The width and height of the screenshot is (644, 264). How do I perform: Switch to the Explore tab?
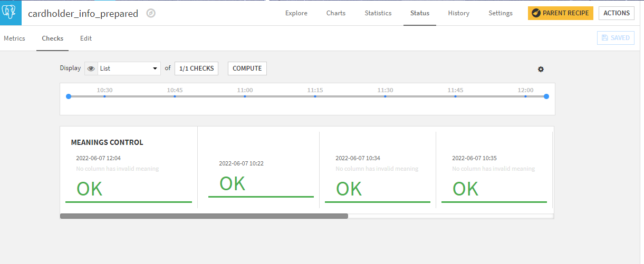point(296,13)
